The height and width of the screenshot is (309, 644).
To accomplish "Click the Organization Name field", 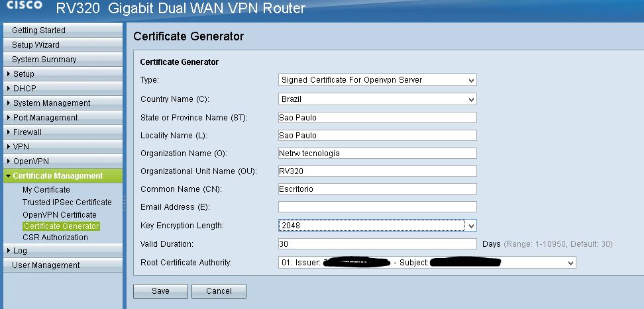I will [x=377, y=153].
